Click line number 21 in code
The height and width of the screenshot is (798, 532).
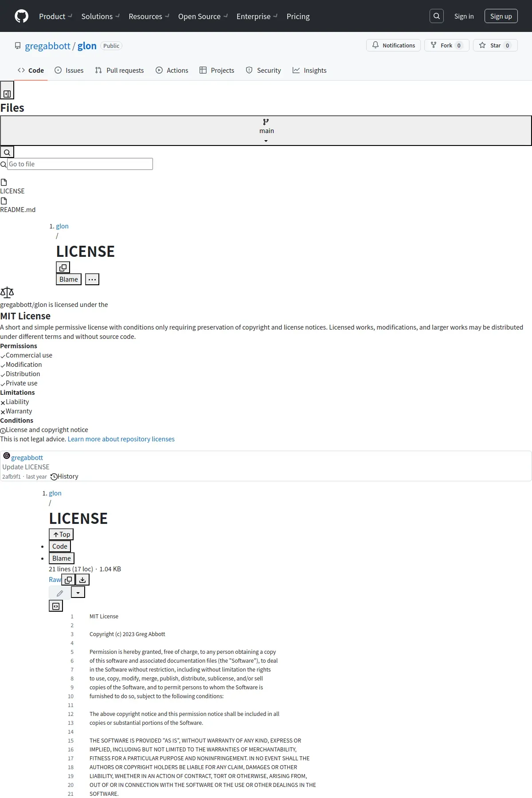(70, 794)
